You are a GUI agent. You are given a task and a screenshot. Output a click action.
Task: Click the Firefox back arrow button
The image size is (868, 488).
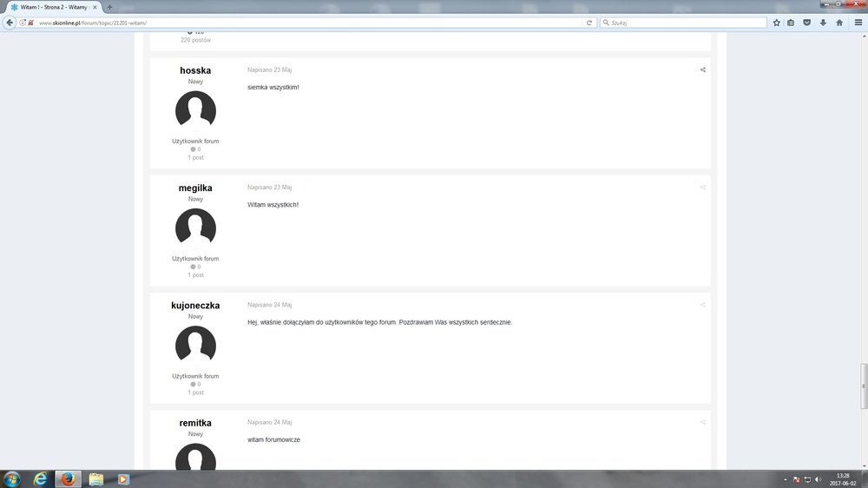(x=10, y=23)
